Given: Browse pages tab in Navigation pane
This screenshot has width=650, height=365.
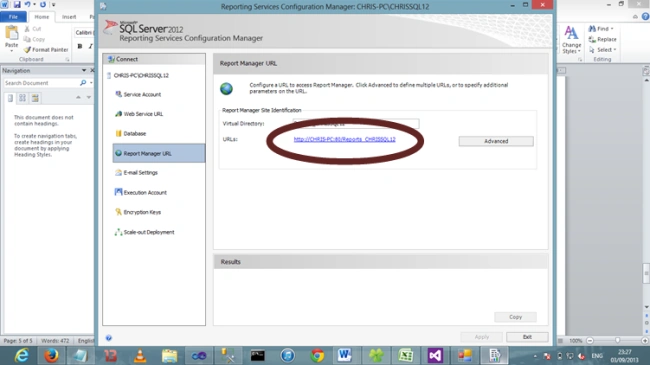Looking at the screenshot, I should point(22,98).
